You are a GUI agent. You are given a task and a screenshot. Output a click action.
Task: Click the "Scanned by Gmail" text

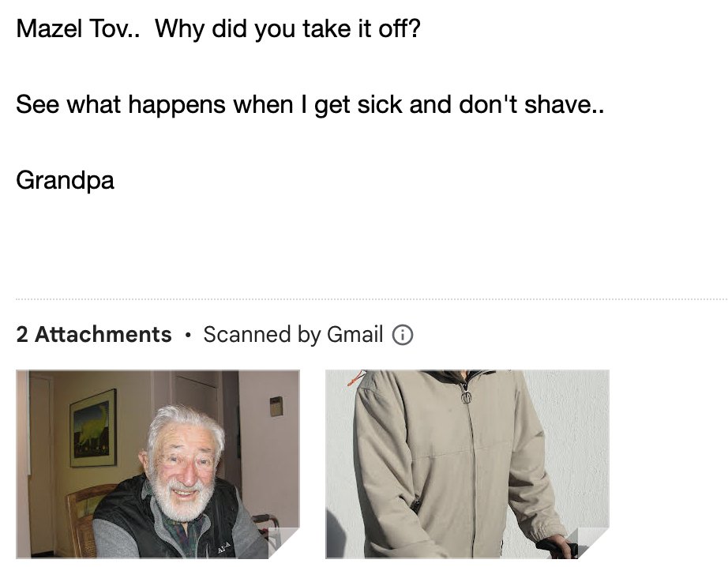(293, 335)
